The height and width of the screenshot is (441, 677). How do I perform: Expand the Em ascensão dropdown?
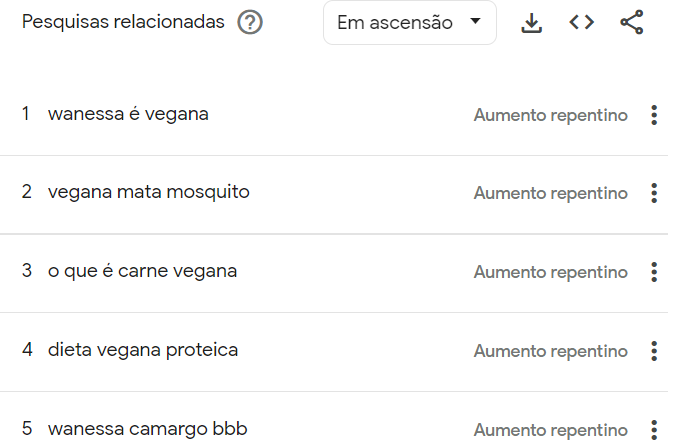[x=409, y=23]
